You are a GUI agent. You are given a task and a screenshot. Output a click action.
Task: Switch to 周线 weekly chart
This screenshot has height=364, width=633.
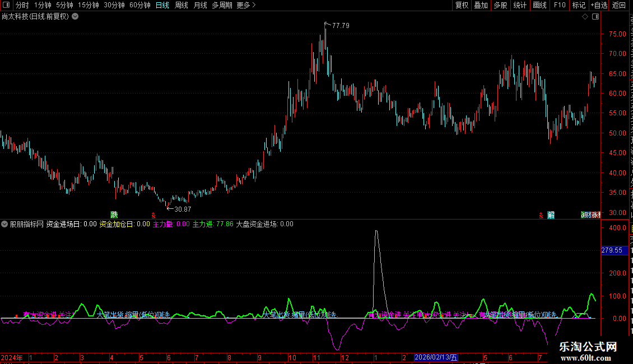[181, 5]
